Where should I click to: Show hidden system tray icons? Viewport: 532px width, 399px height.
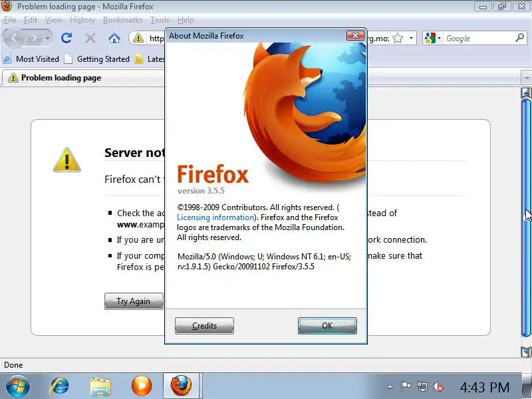click(x=390, y=386)
